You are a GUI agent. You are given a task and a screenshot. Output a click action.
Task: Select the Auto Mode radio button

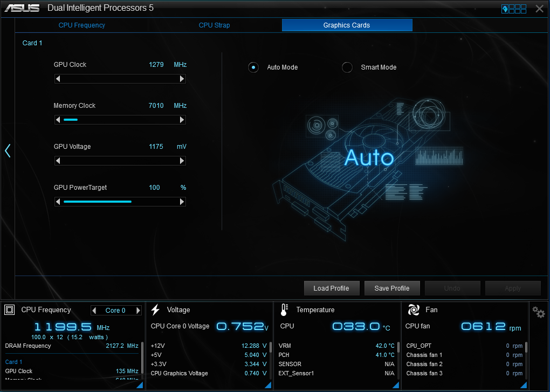(253, 67)
